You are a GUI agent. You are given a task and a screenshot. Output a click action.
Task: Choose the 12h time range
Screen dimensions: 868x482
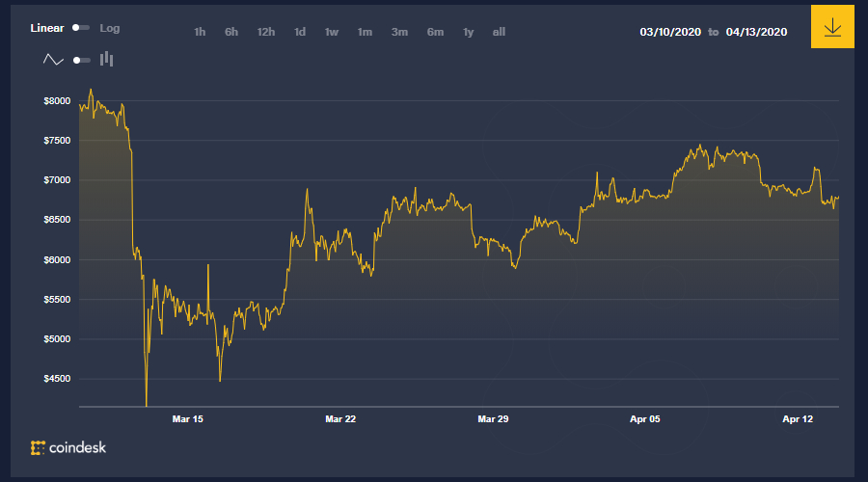point(266,33)
